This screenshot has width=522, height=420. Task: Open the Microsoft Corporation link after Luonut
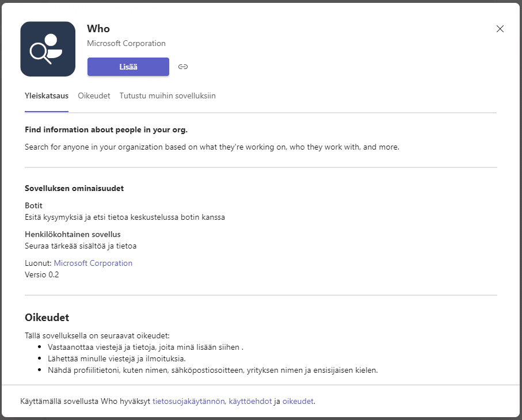[93, 263]
